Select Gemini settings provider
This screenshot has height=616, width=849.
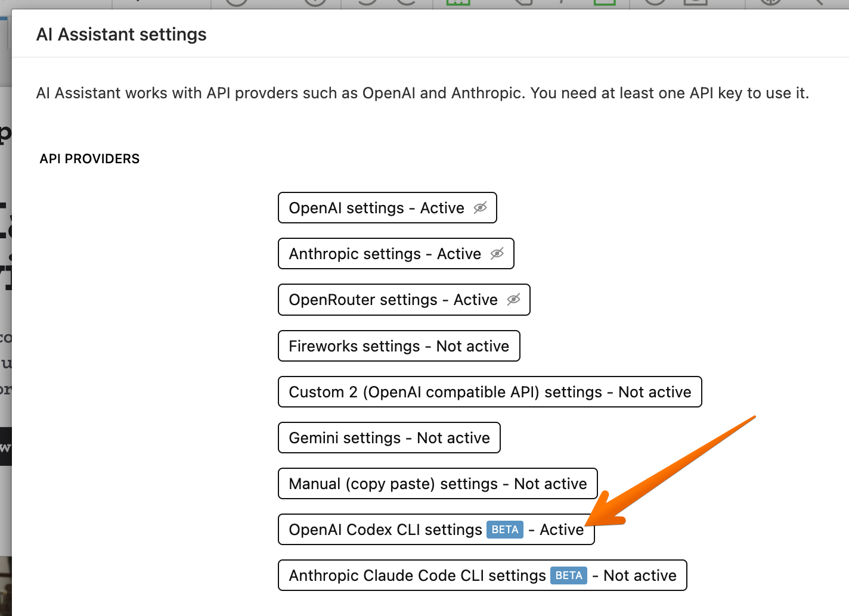pos(389,438)
